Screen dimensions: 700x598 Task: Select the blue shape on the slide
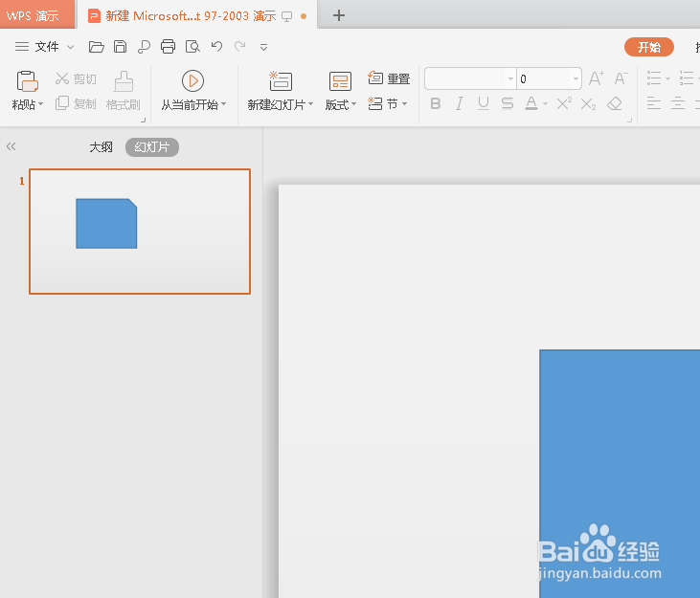coord(620,474)
